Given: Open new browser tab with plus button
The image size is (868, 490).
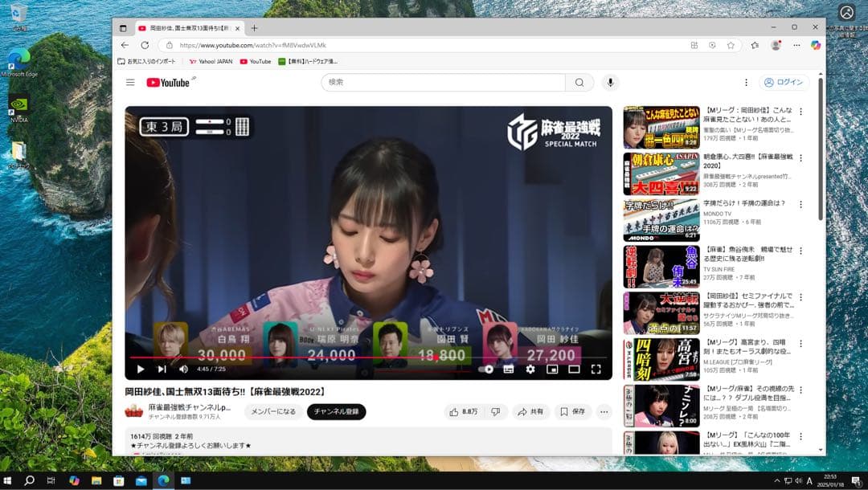Looking at the screenshot, I should (x=255, y=28).
